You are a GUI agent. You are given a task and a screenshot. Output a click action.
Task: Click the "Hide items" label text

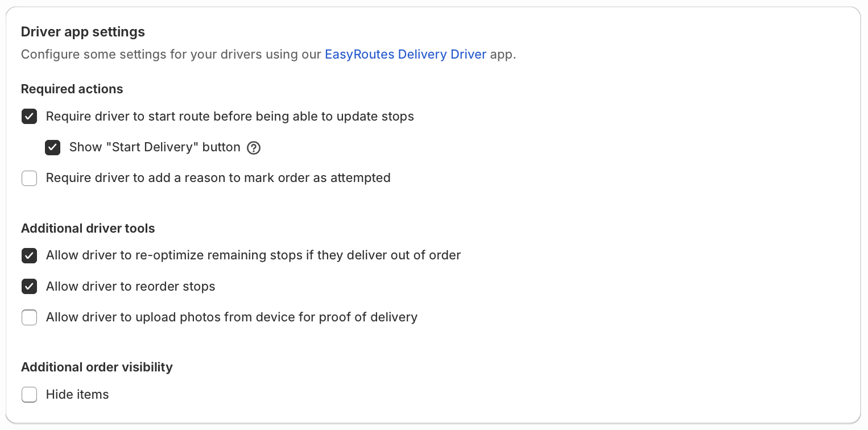[77, 394]
